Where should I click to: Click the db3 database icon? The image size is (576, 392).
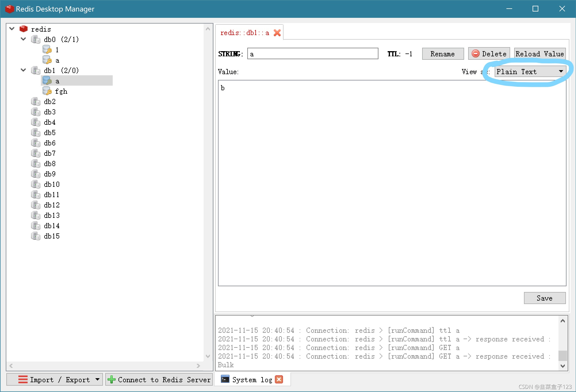tap(35, 112)
